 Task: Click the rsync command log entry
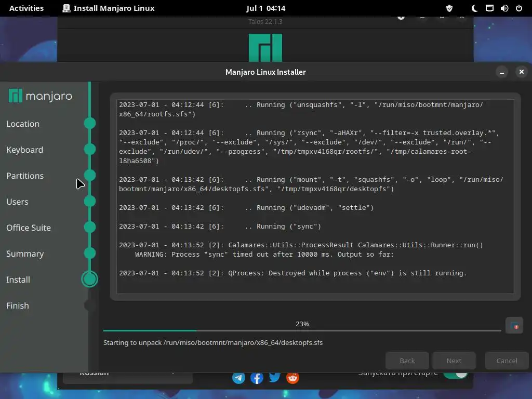pyautogui.click(x=309, y=147)
